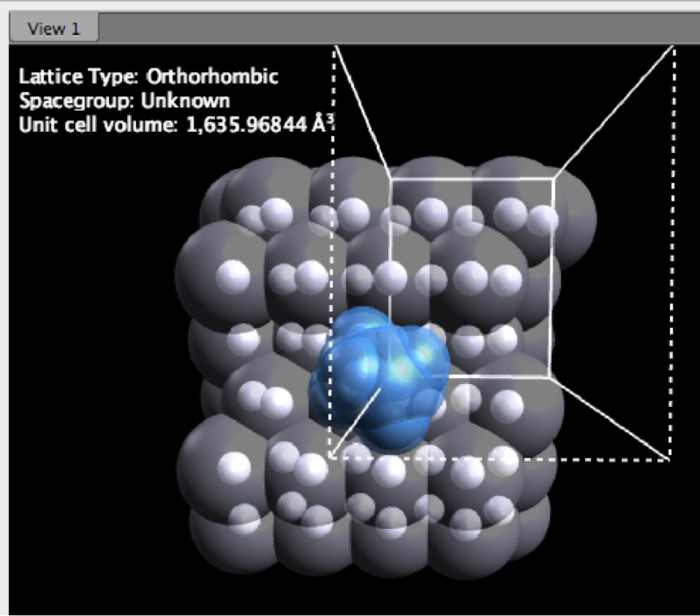Viewport: 700px width, 616px height.
Task: Click the Spacegroup: Unknown label
Action: [125, 100]
